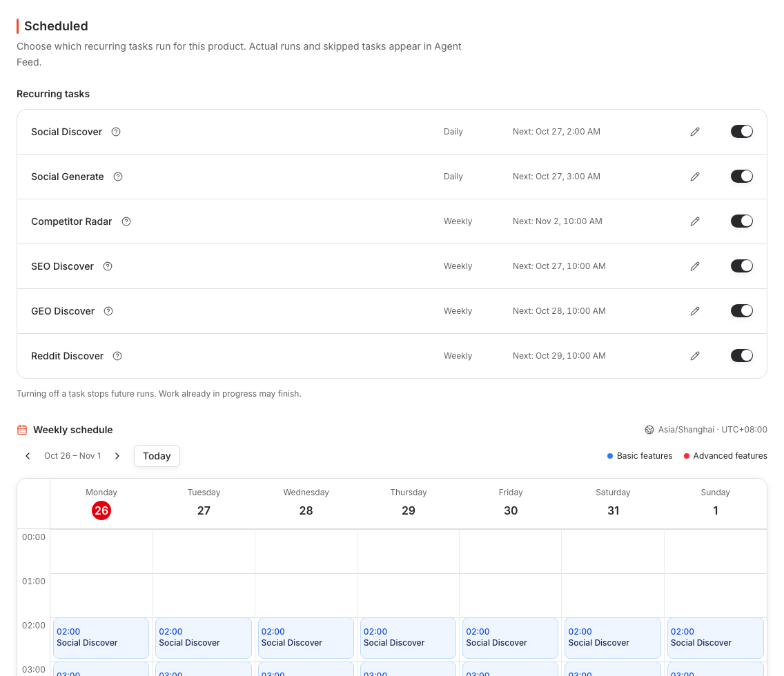Screen dimensions: 784x676
Task: Open help icon next to Competitor Radar
Action: (126, 221)
